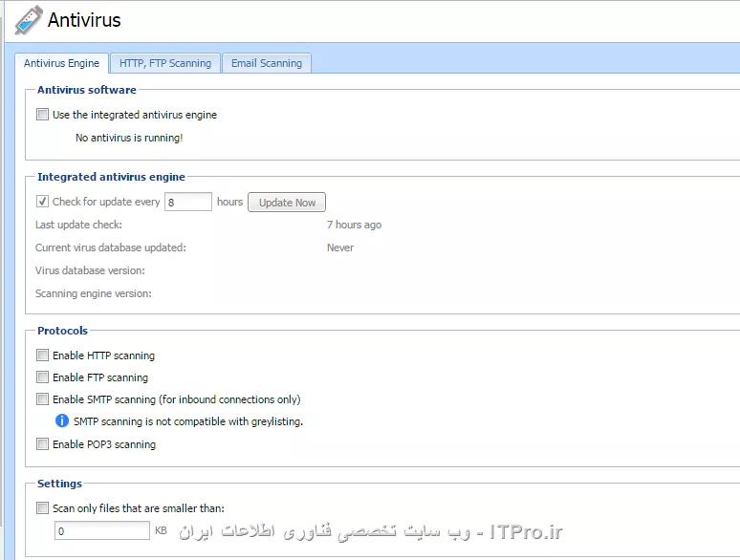Viewport: 740px width, 560px height.
Task: Click the 'Scanning engine version:' label
Action: 94,293
